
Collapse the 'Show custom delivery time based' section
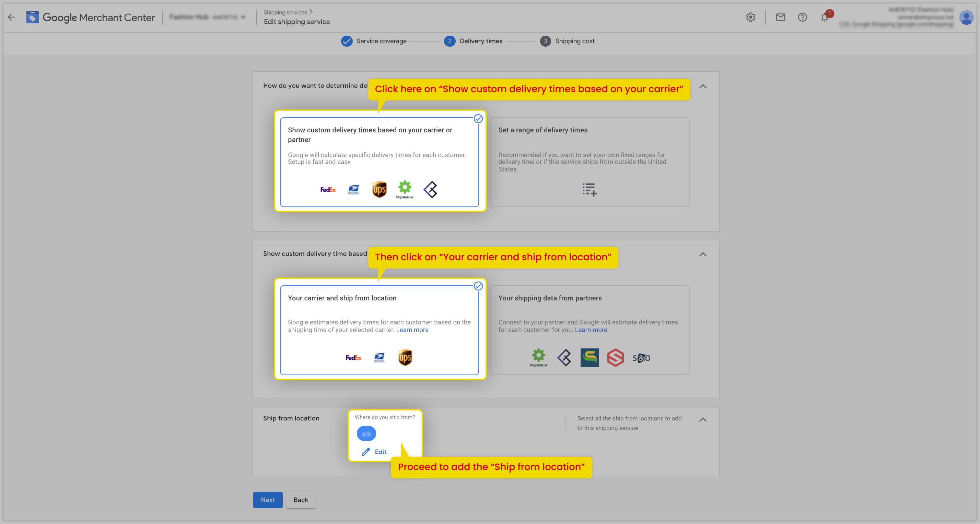[x=703, y=254]
